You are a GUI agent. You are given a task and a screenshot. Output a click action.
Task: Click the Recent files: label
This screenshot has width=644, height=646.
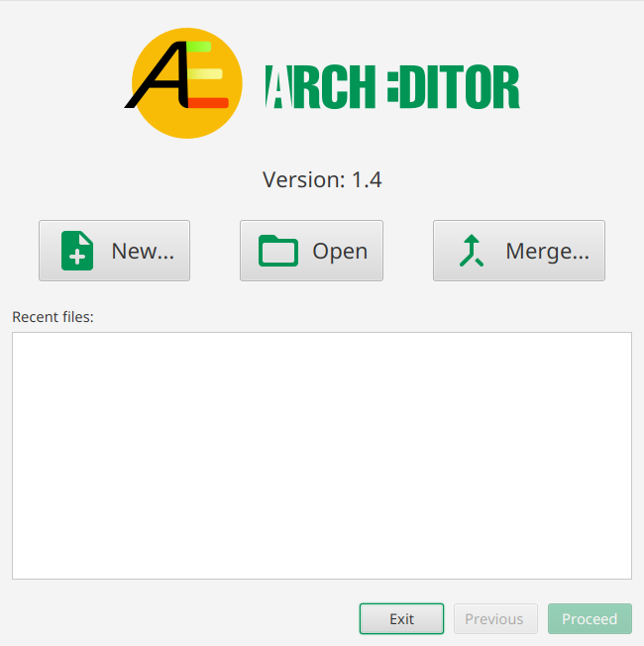pyautogui.click(x=53, y=317)
